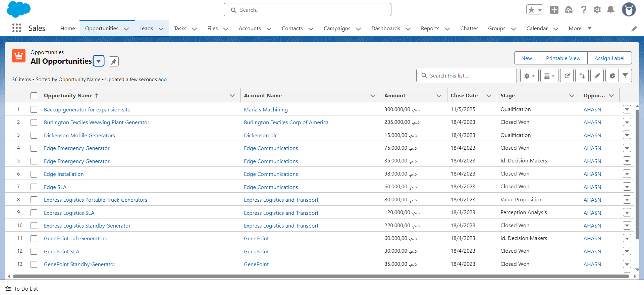Expand row actions for Backup generator opportunity
Viewport: 644px width, 295px height.
627,109
